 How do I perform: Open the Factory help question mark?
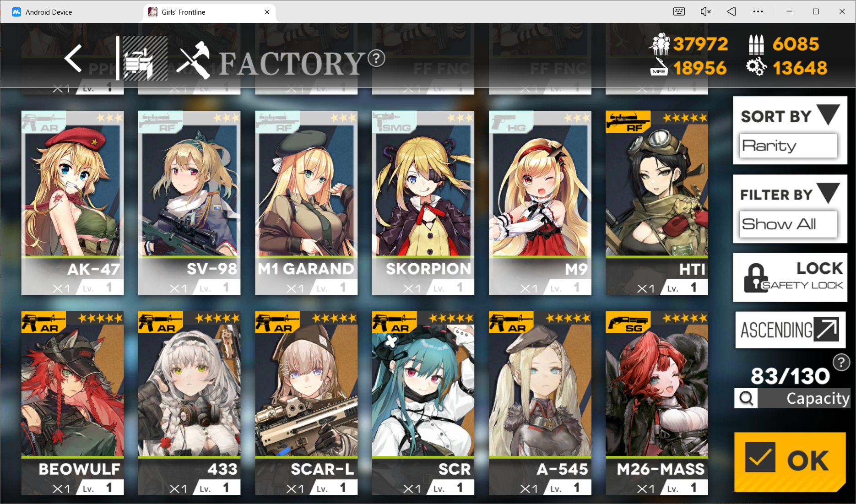376,58
